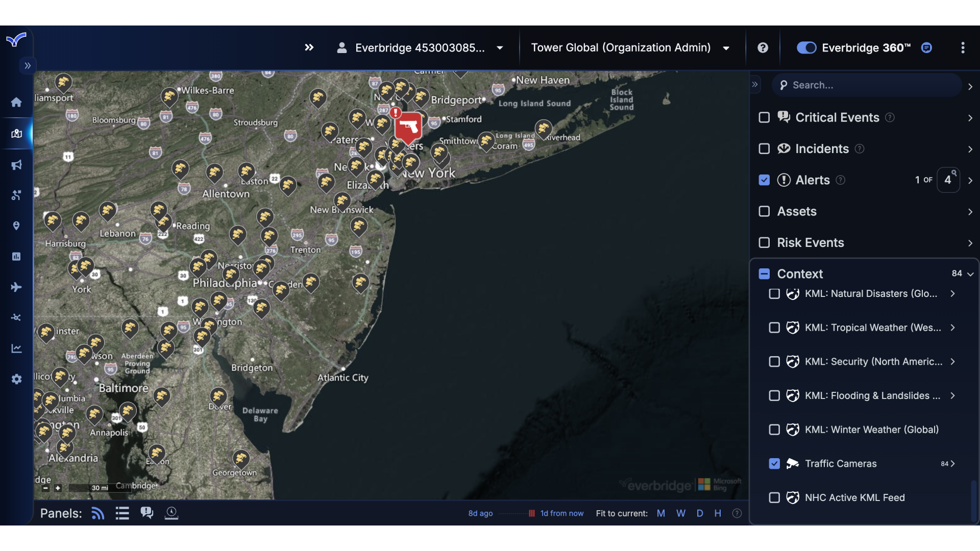
Task: Click the route planning sidebar icon
Action: point(16,195)
